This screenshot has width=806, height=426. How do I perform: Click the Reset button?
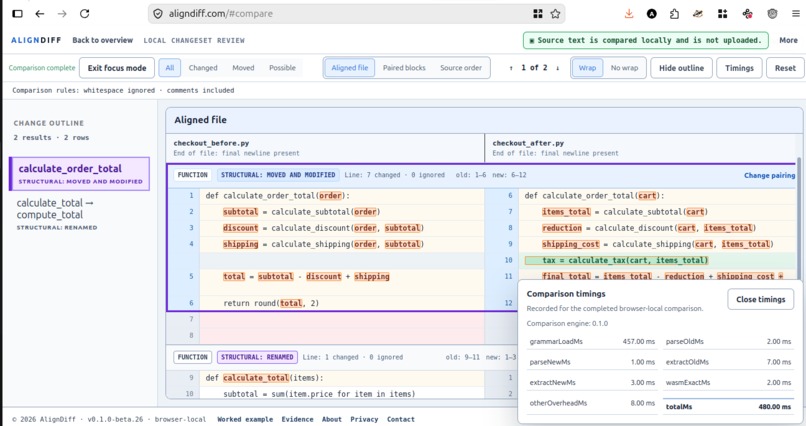[785, 68]
